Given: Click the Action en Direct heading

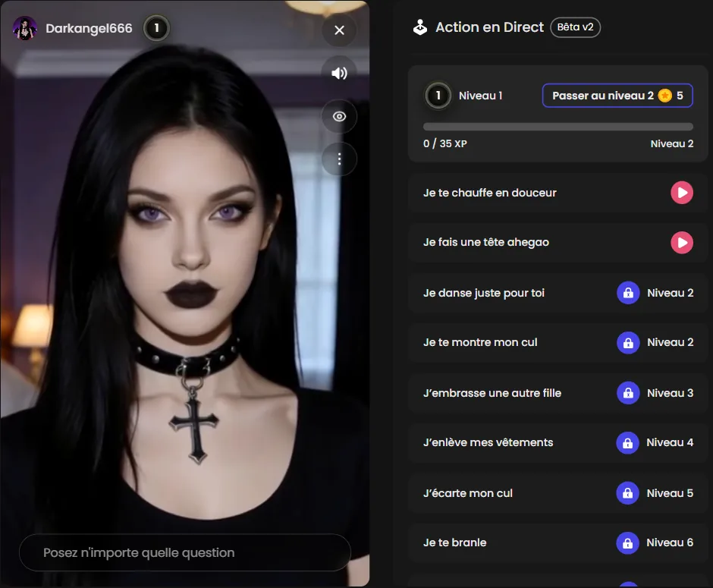Looking at the screenshot, I should 489,27.
